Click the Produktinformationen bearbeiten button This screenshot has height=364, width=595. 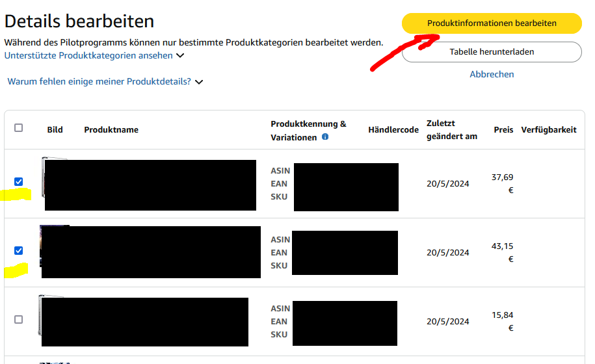click(x=492, y=23)
